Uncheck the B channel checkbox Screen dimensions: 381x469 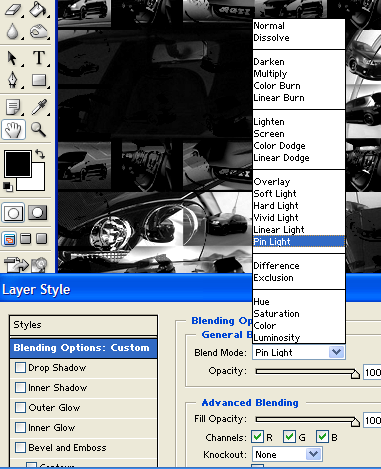click(322, 437)
